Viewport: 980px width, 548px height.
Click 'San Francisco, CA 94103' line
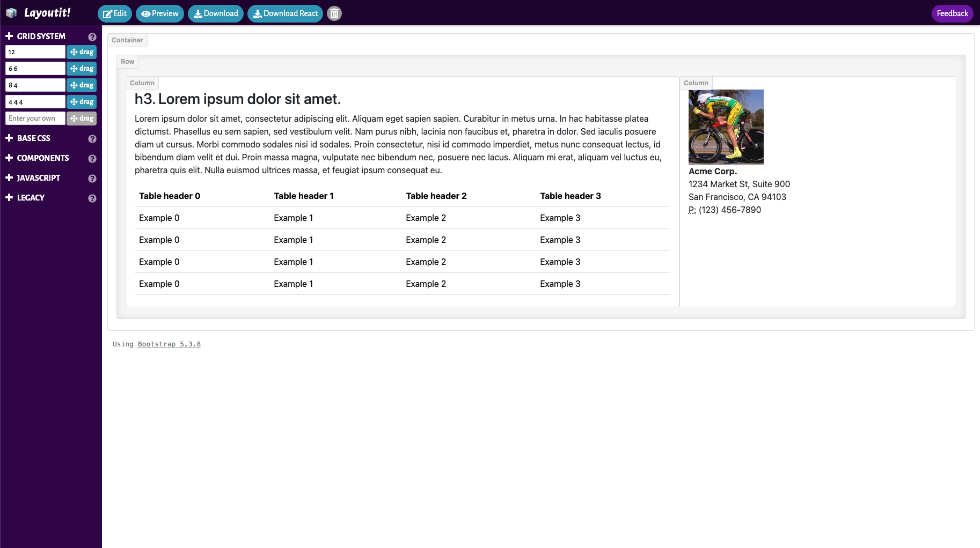(737, 197)
